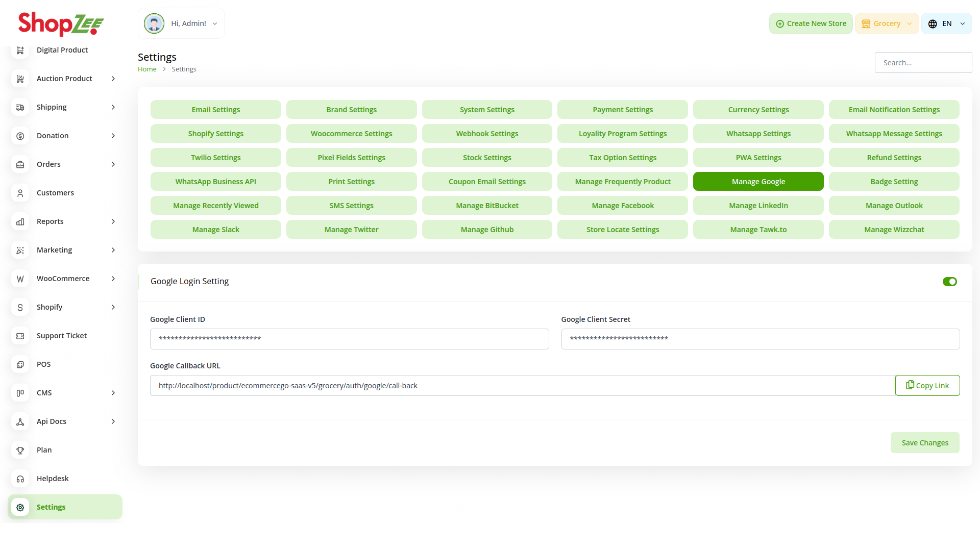Open the Grocery store dropdown
This screenshot has height=551, width=980.
coord(887,23)
